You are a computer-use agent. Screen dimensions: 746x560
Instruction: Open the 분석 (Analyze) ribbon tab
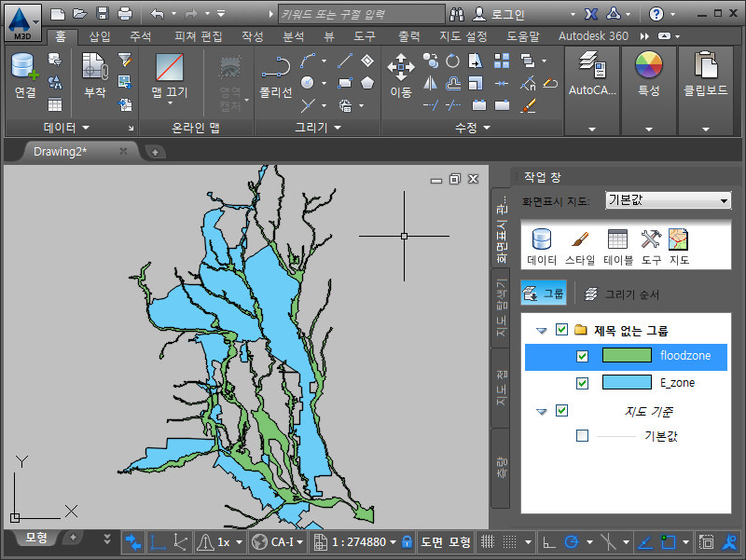point(293,36)
